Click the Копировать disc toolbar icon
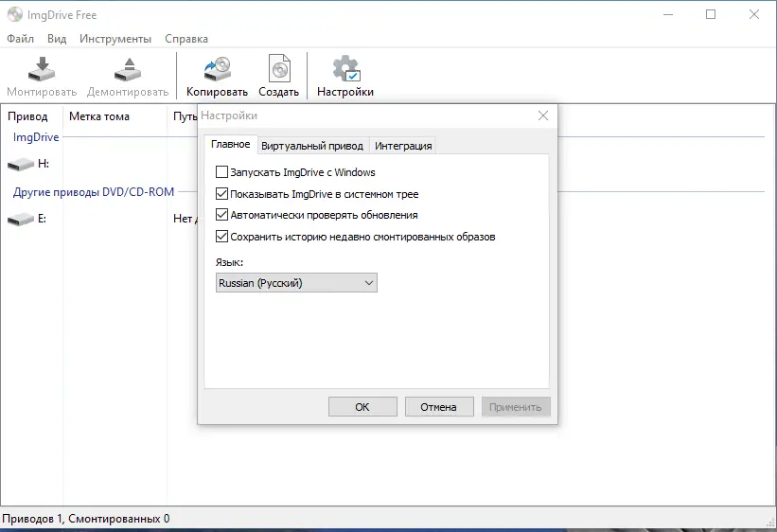The height and width of the screenshot is (532, 777). (x=217, y=69)
